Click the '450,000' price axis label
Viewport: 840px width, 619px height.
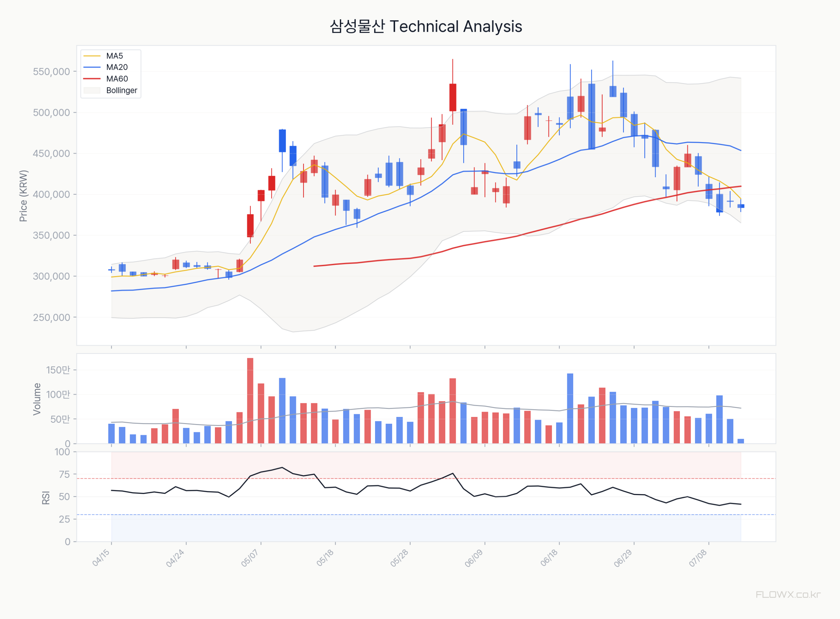(x=52, y=154)
